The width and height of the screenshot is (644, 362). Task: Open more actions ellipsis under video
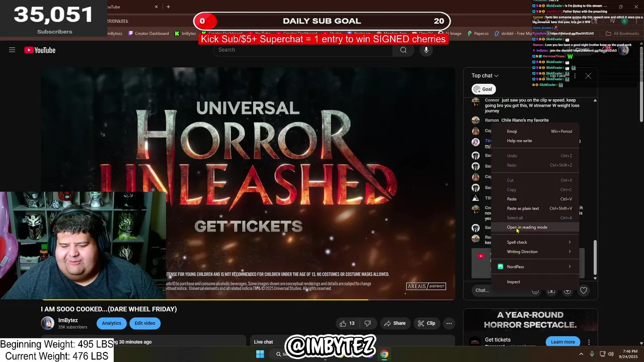449,323
